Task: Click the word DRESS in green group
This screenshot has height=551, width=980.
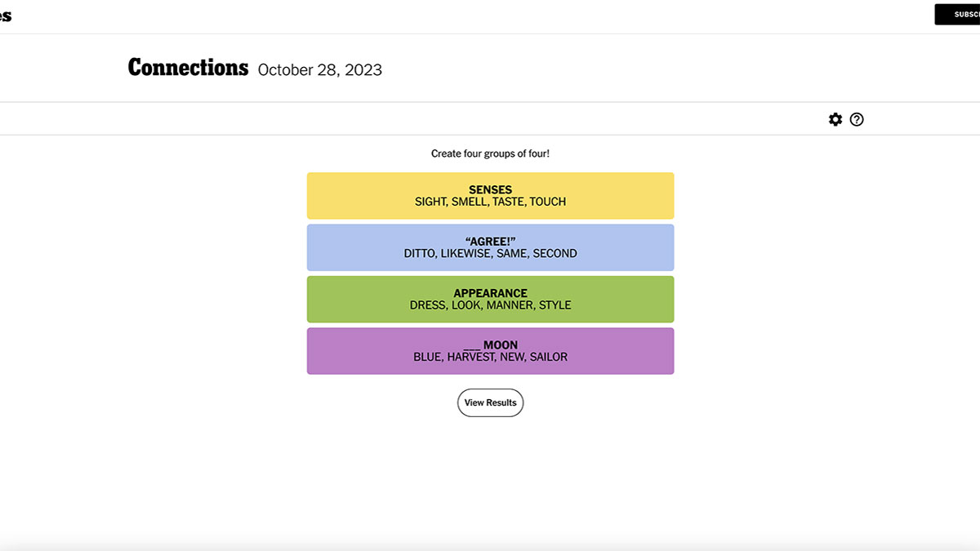Action: [x=427, y=305]
